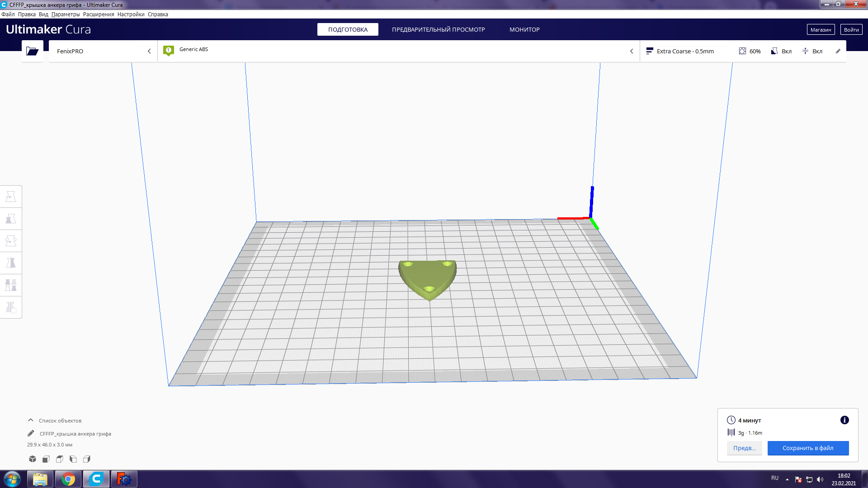
Task: Open the Расширения menu
Action: 98,14
